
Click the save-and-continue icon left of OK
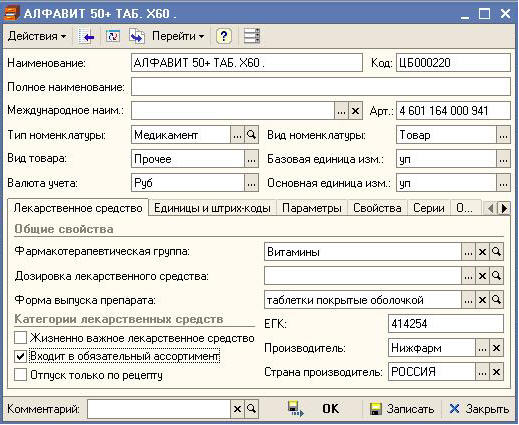pos(295,409)
